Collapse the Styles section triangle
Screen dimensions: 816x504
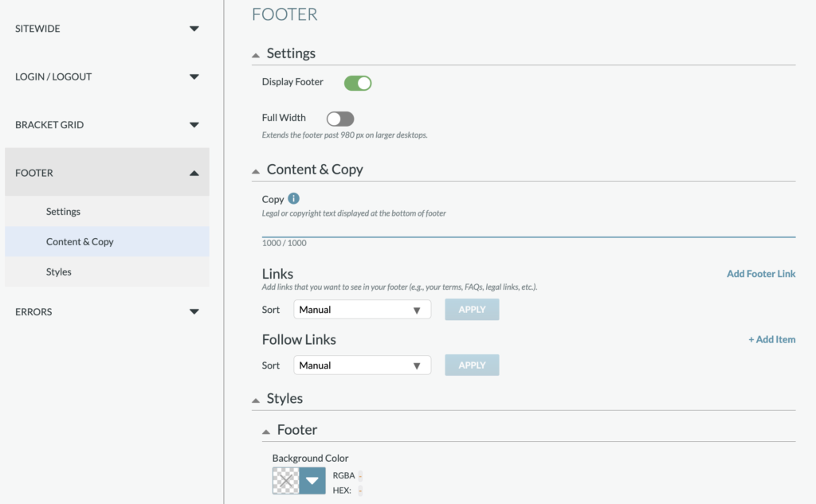pyautogui.click(x=256, y=400)
